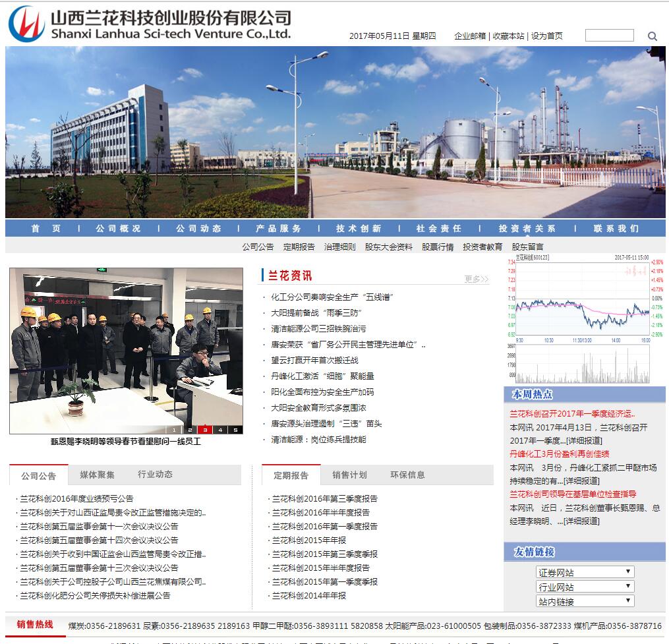Show slide 2 of photo carousel
This screenshot has width=669, height=644.
pyautogui.click(x=190, y=430)
